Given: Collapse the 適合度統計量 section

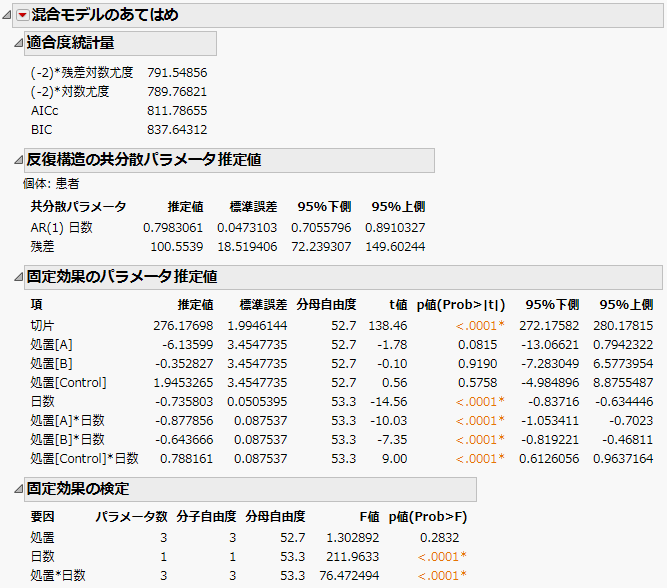Looking at the screenshot, I should 18,43.
